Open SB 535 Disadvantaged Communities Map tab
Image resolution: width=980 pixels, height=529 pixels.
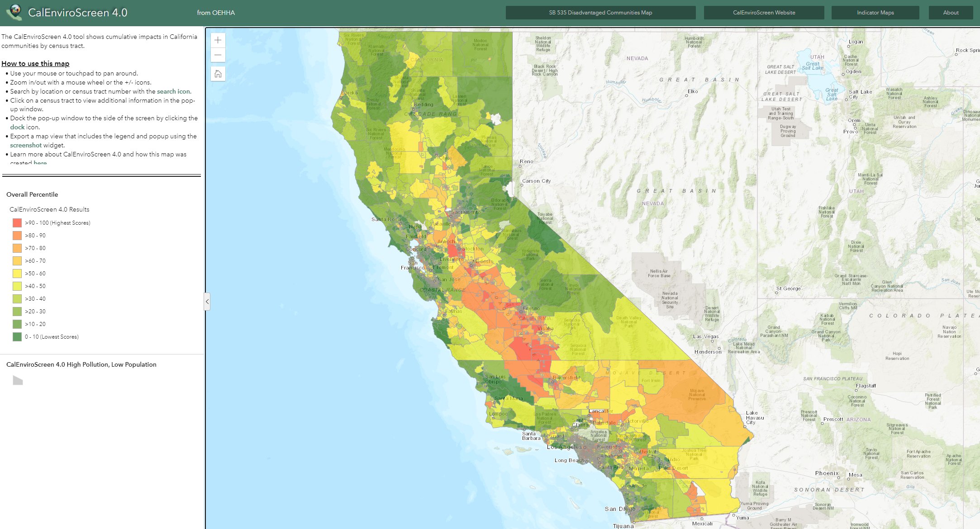[600, 13]
